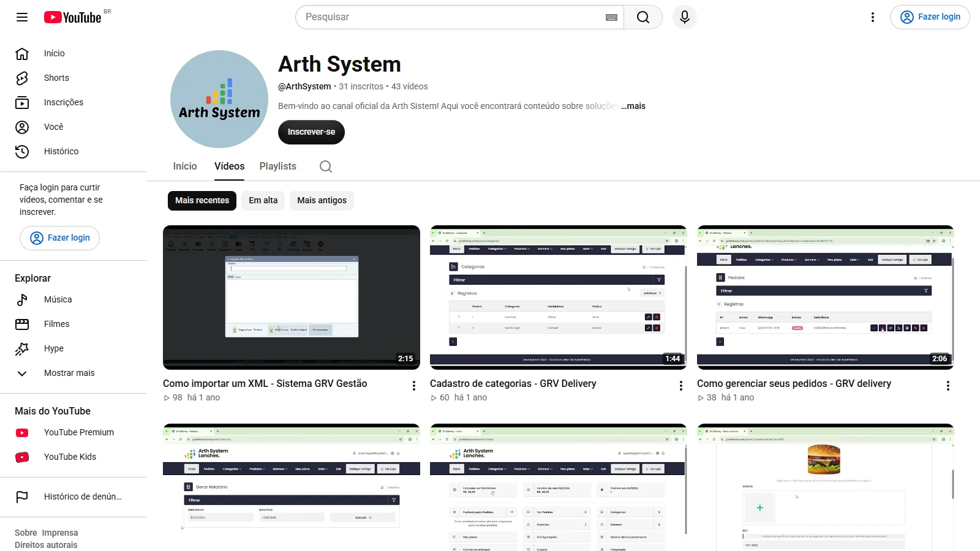Image resolution: width=980 pixels, height=551 pixels.
Task: Subscribe with Inscrever-se button
Action: click(x=311, y=132)
